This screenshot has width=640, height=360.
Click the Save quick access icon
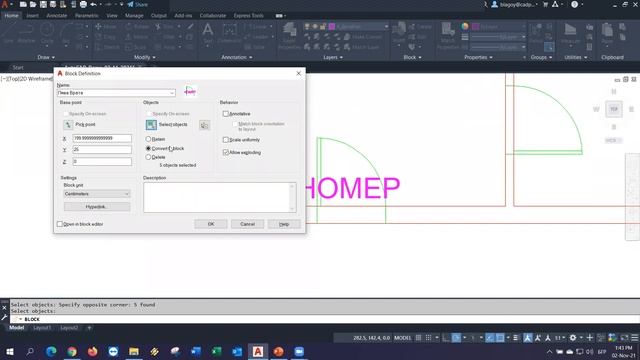pyautogui.click(x=43, y=4)
